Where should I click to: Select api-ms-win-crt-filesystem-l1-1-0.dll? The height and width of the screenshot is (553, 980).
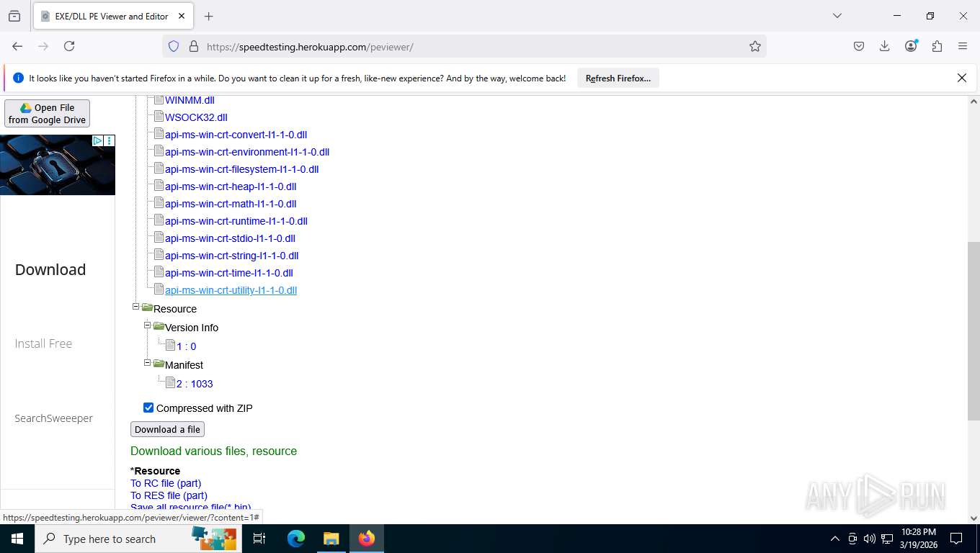tap(241, 169)
